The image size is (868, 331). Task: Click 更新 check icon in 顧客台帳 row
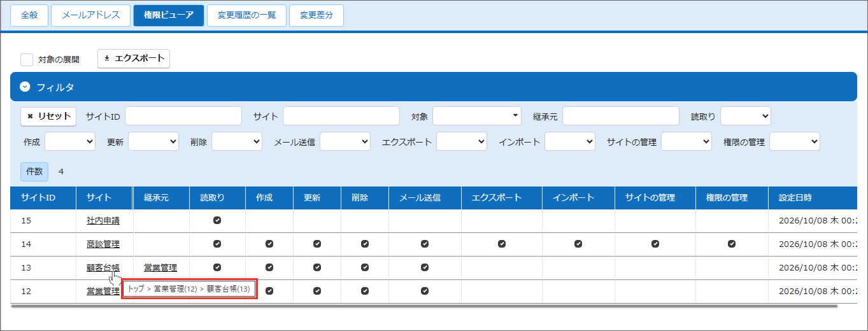pos(317,267)
